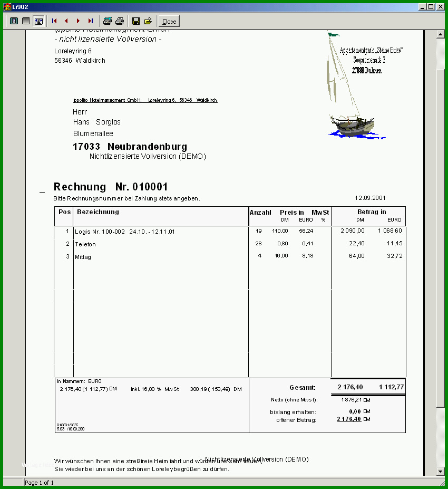The height and width of the screenshot is (489, 448).
Task: Click the vertical scrollbar thumb
Action: click(x=440, y=238)
